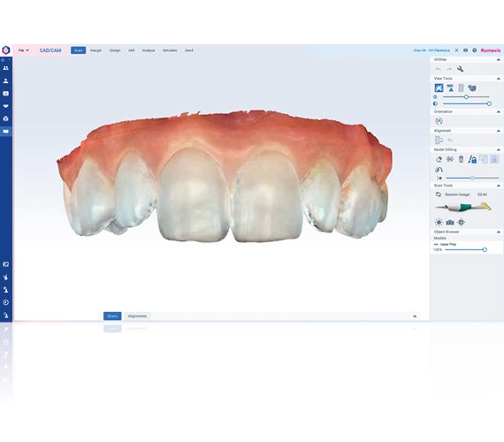Click the circular play sidebar icon
504x442 pixels.
pyautogui.click(x=6, y=302)
